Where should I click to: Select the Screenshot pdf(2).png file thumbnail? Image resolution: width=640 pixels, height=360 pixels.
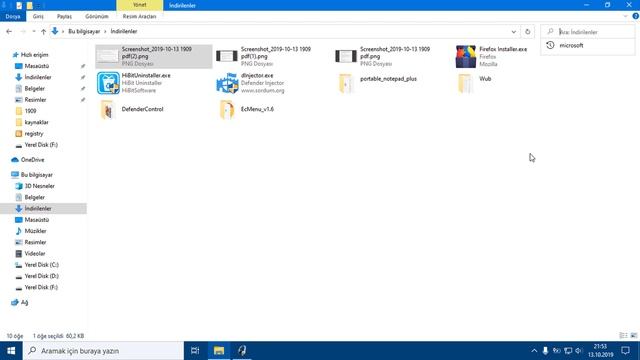coord(107,56)
